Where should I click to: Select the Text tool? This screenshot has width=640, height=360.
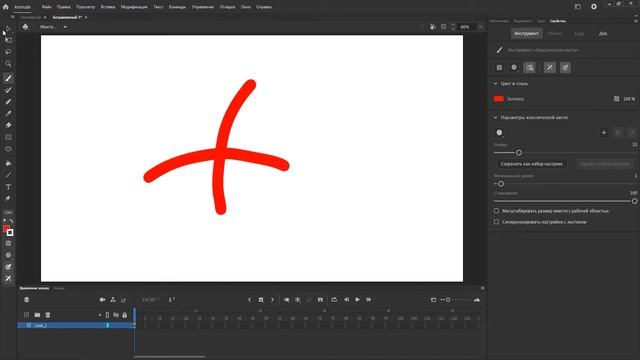[x=8, y=187]
